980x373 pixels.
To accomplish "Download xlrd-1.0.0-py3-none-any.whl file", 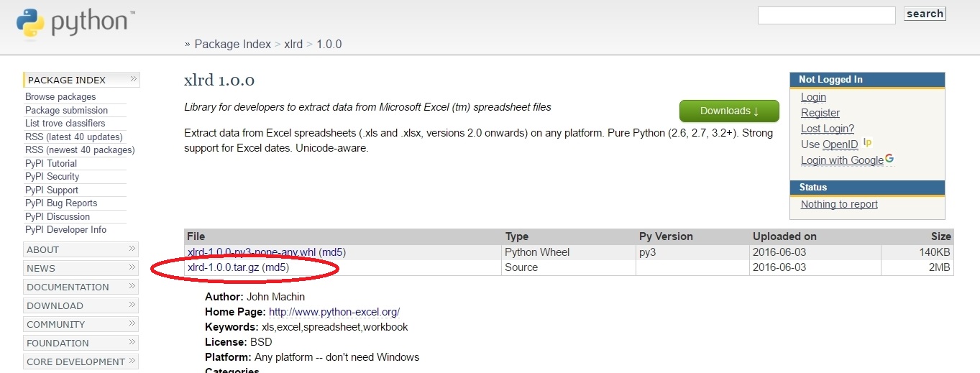I will point(252,252).
